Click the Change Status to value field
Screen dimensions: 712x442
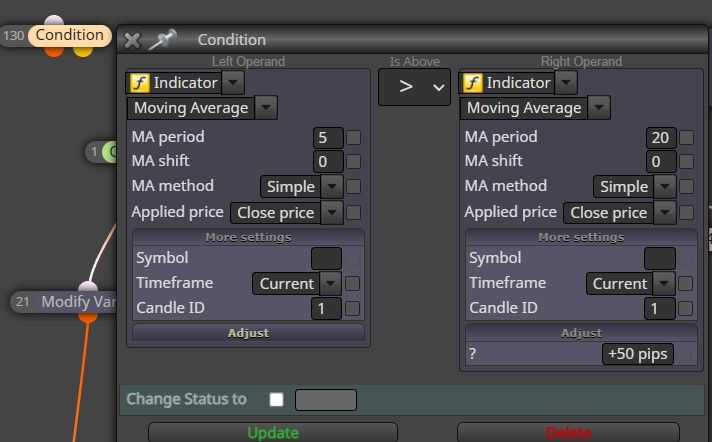326,400
